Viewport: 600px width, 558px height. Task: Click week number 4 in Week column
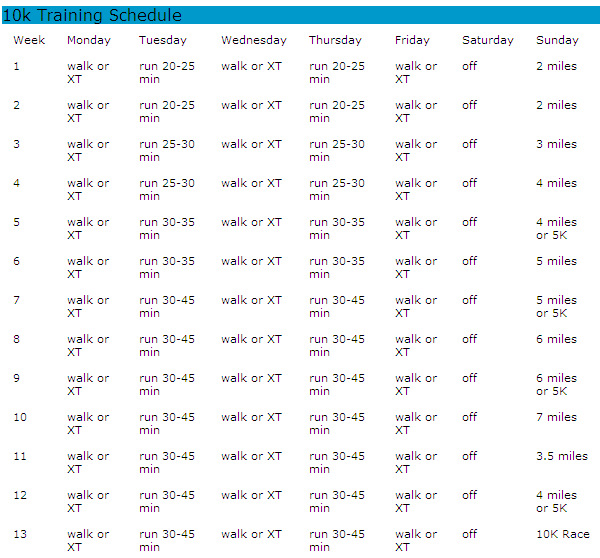click(16, 183)
